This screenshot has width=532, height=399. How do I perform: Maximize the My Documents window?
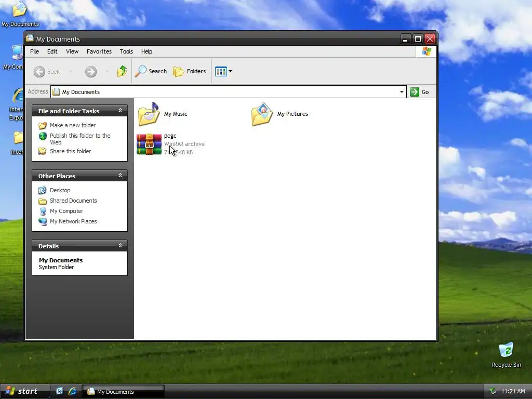click(x=418, y=38)
